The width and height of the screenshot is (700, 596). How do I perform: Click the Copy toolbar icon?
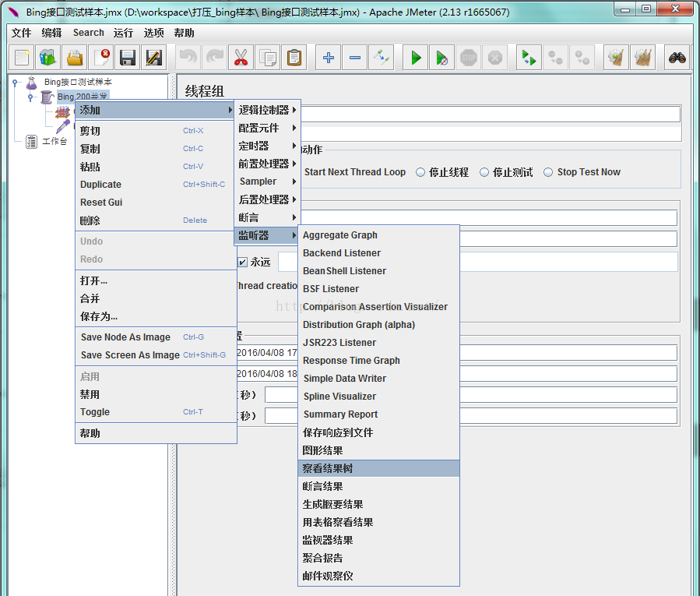(268, 58)
